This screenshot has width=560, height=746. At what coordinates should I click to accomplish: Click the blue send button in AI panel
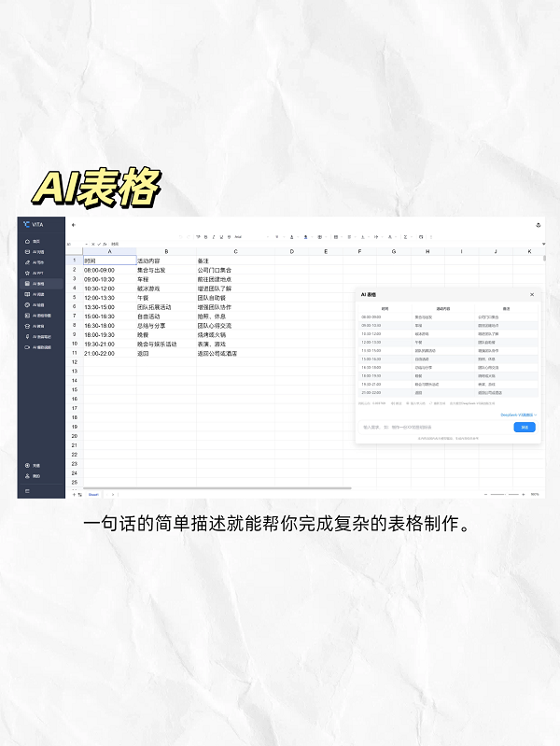pyautogui.click(x=525, y=428)
